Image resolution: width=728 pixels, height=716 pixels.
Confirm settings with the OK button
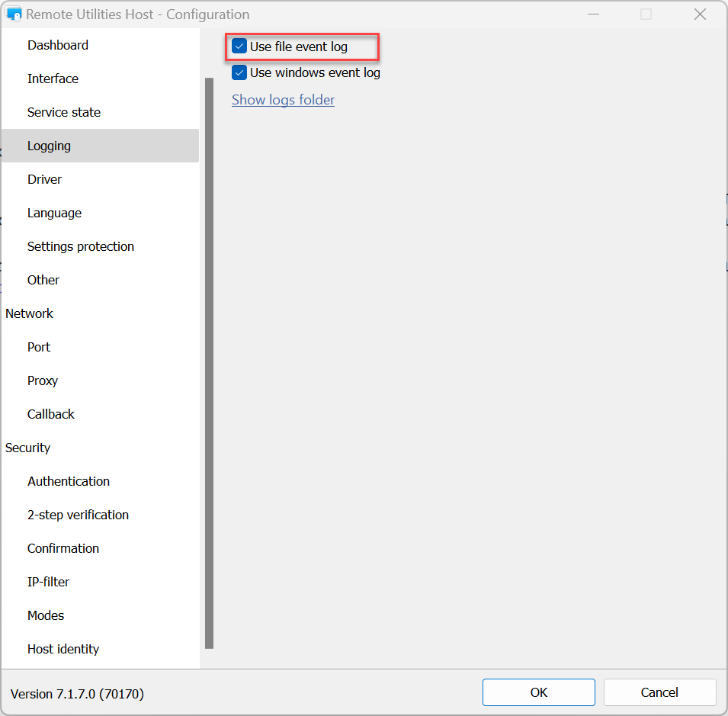[539, 692]
